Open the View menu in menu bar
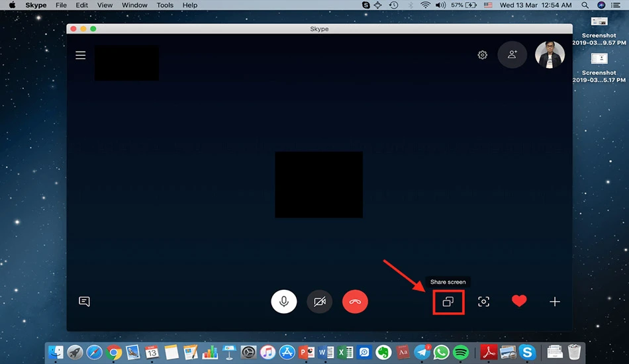The width and height of the screenshot is (629, 364). [105, 5]
